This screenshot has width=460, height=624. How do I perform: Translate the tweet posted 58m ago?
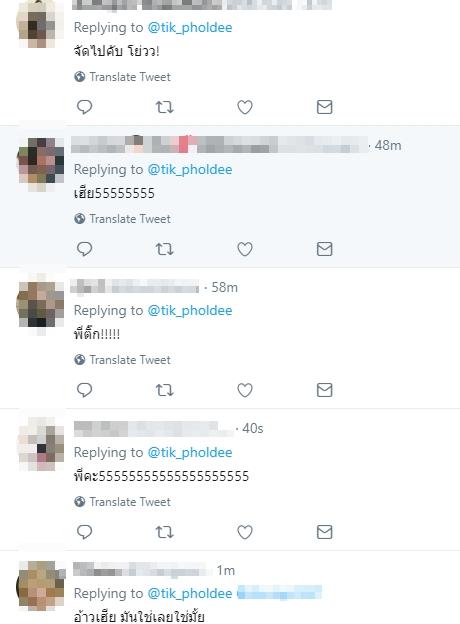[x=123, y=360]
